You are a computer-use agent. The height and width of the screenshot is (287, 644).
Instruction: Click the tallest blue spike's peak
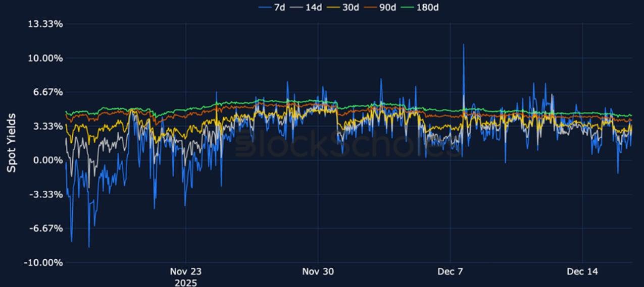click(463, 45)
